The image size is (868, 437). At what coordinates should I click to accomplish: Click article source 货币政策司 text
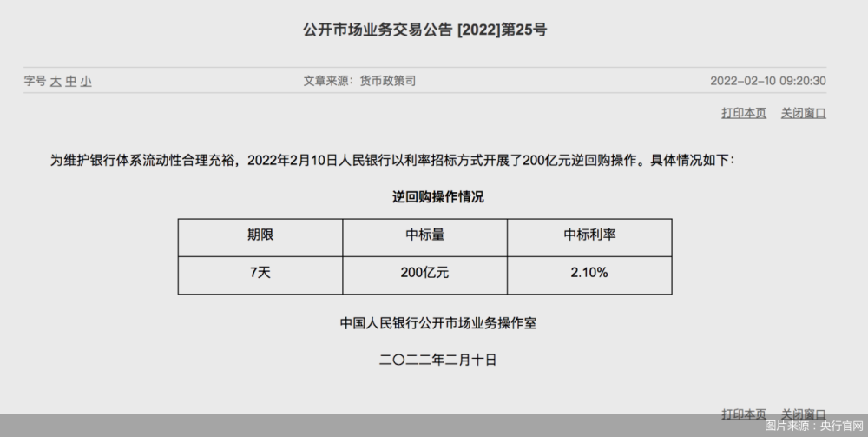[x=387, y=81]
